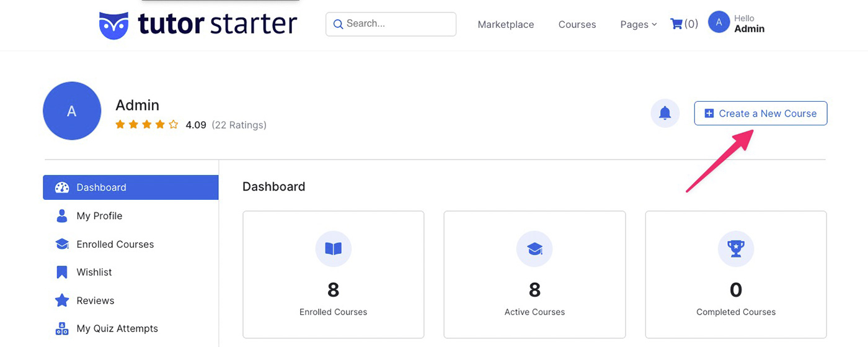Viewport: 868px width, 347px height.
Task: Open Wishlist from the sidebar
Action: [94, 272]
